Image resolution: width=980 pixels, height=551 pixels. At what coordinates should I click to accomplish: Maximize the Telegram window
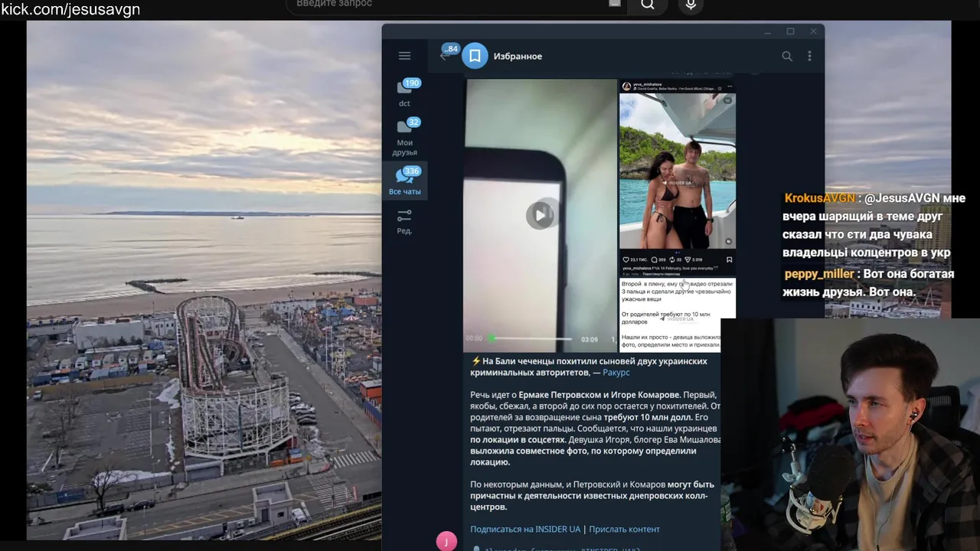point(790,31)
